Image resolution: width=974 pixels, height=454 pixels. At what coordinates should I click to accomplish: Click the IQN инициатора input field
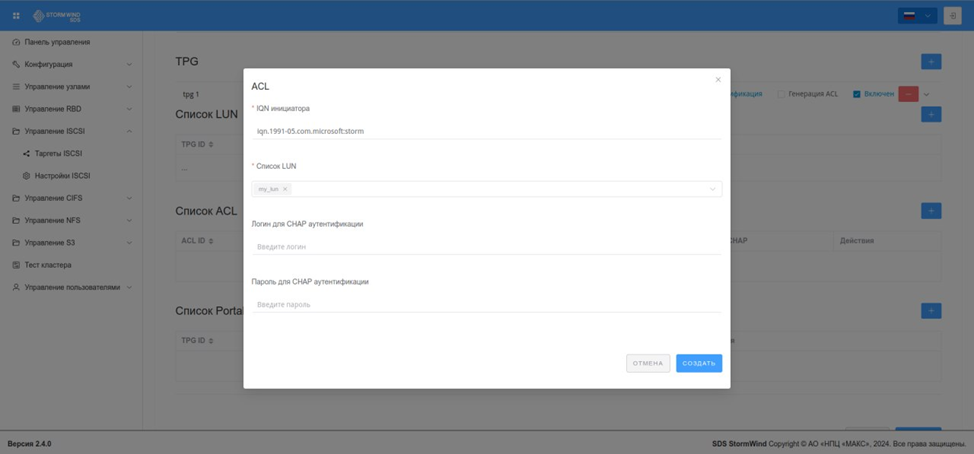click(486, 131)
